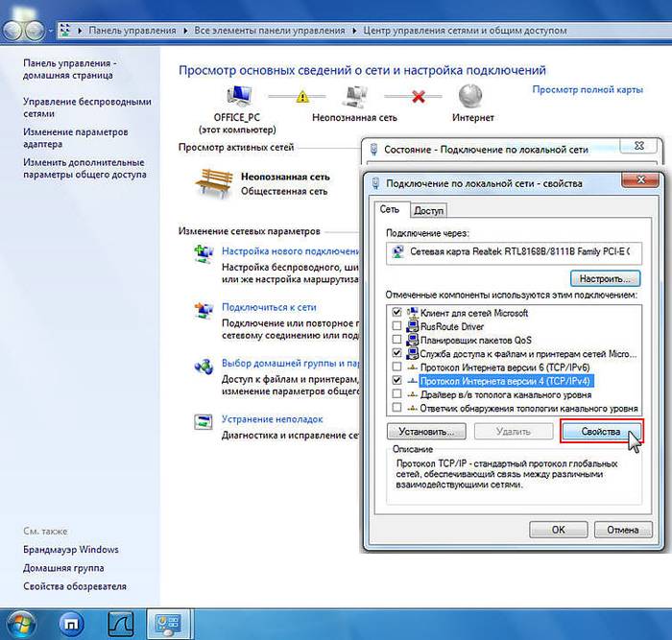Expand arrow before Панель управления breadcrumb
672x640 pixels.
click(80, 31)
